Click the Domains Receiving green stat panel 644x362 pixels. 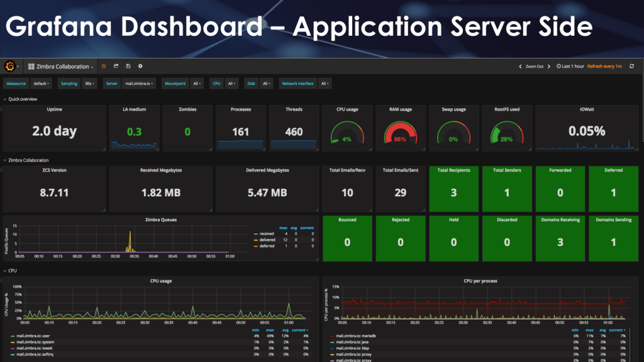pyautogui.click(x=560, y=238)
